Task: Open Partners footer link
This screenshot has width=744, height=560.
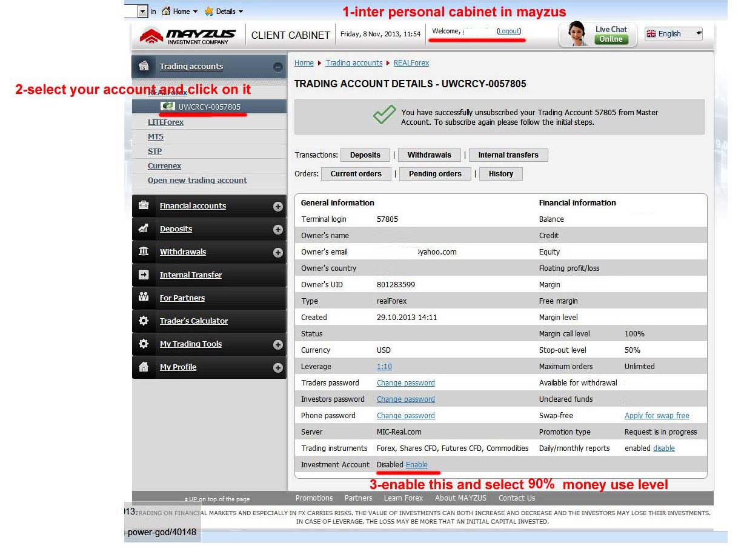Action: [358, 498]
